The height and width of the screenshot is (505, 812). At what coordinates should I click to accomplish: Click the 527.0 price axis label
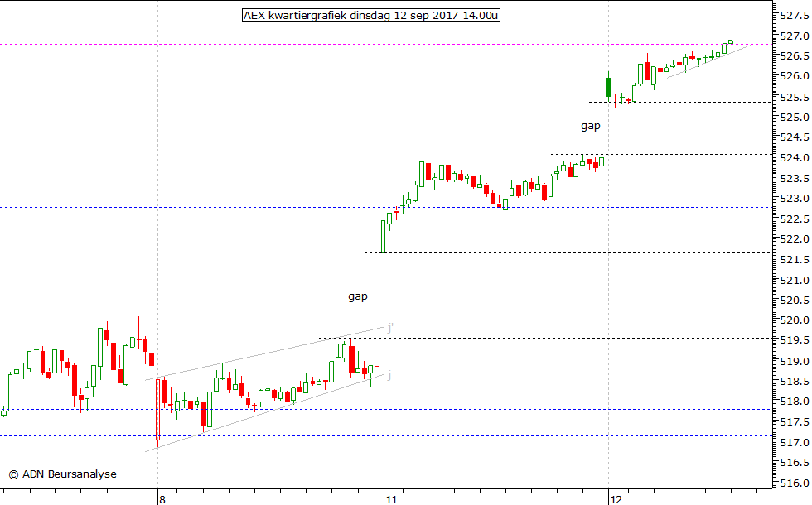tap(795, 36)
